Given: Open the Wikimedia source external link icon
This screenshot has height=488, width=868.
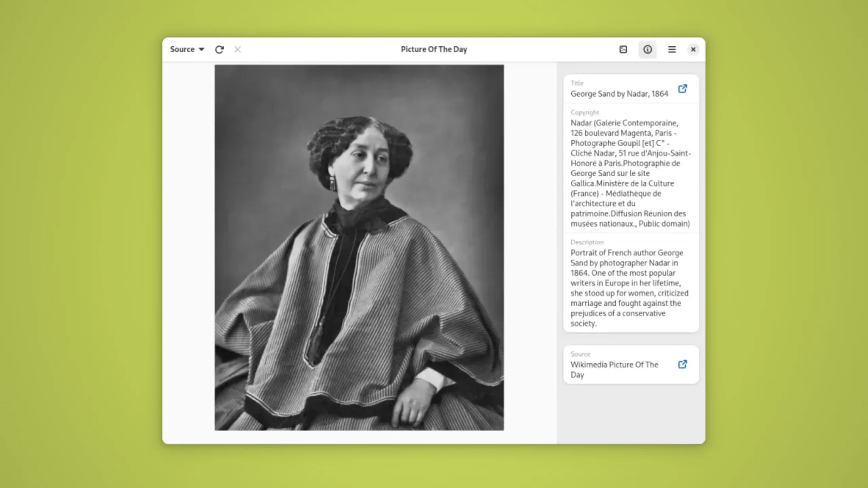Looking at the screenshot, I should (682, 364).
